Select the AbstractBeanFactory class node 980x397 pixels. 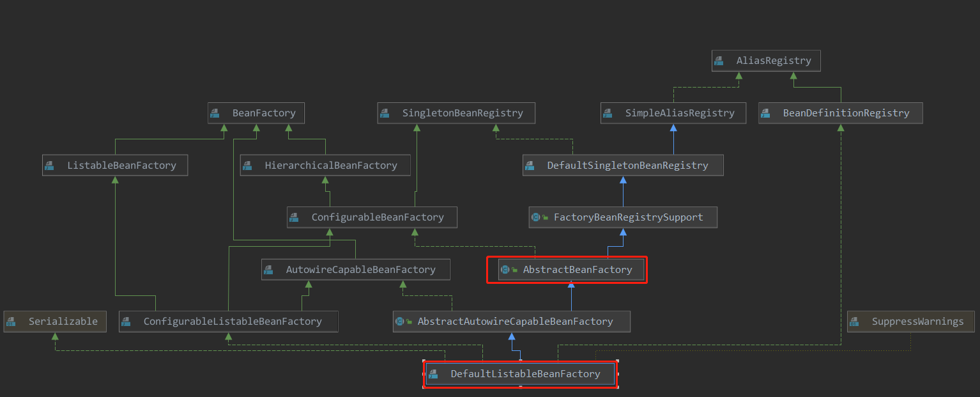571,270
